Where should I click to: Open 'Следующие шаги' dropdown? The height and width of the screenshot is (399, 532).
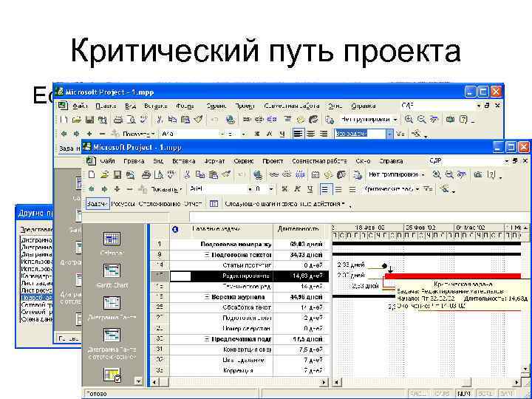(x=285, y=204)
